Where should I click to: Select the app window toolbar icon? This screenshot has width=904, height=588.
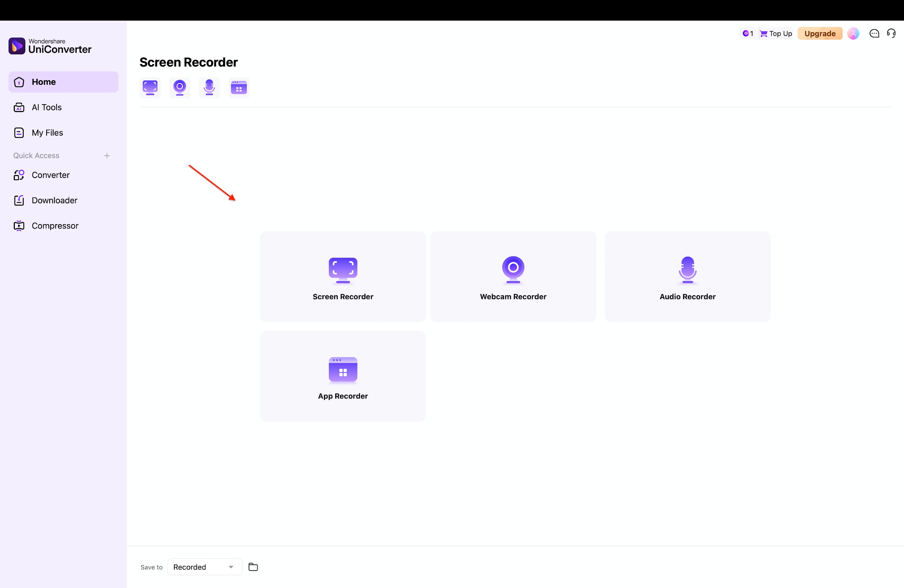click(239, 88)
